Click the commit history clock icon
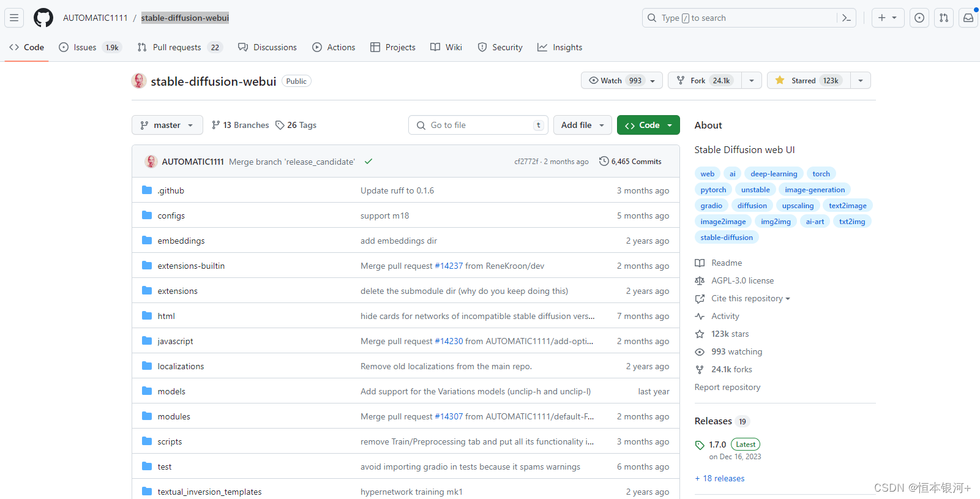 click(x=604, y=161)
